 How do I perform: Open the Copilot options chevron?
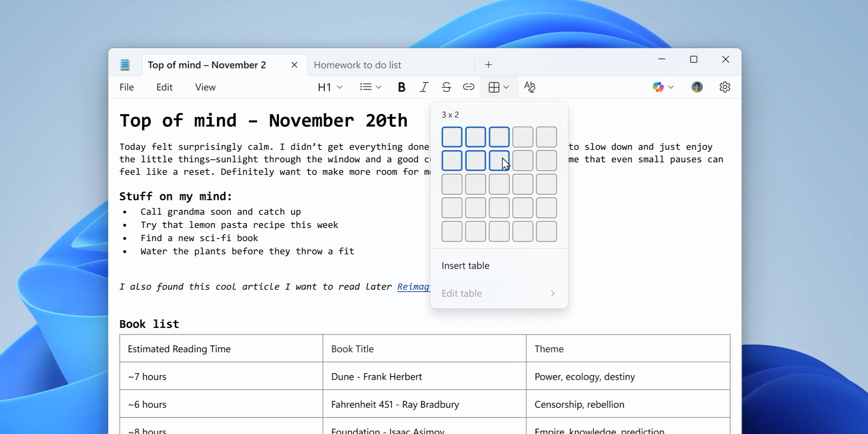point(670,87)
